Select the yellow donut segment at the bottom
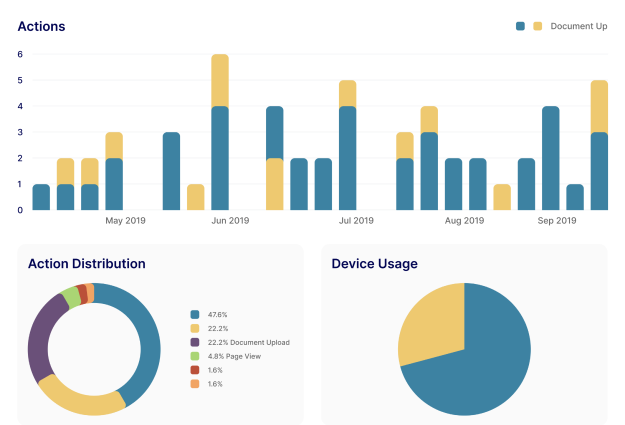This screenshot has height=425, width=625. pyautogui.click(x=80, y=402)
